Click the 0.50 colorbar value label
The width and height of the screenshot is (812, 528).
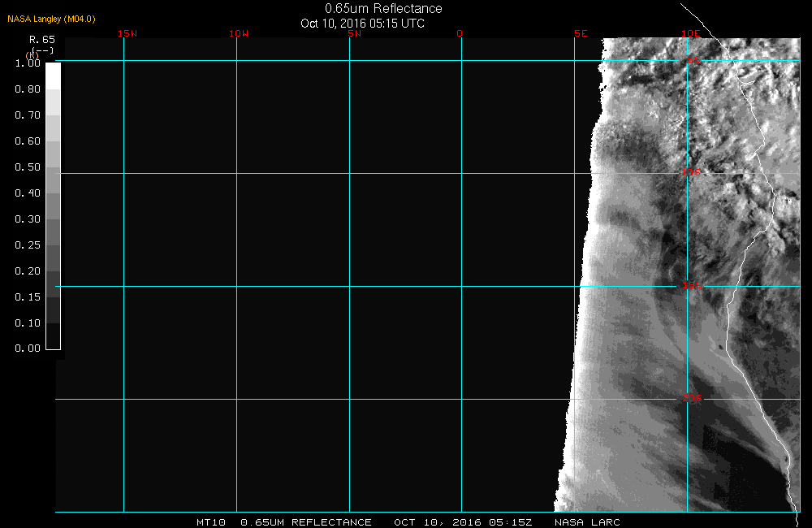click(28, 167)
